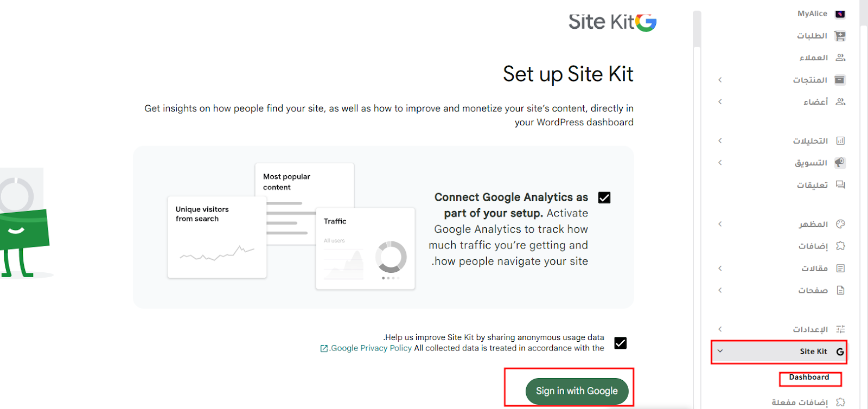Uncheck Connect Google Analytics checkbox
This screenshot has height=409, width=868.
pos(604,197)
